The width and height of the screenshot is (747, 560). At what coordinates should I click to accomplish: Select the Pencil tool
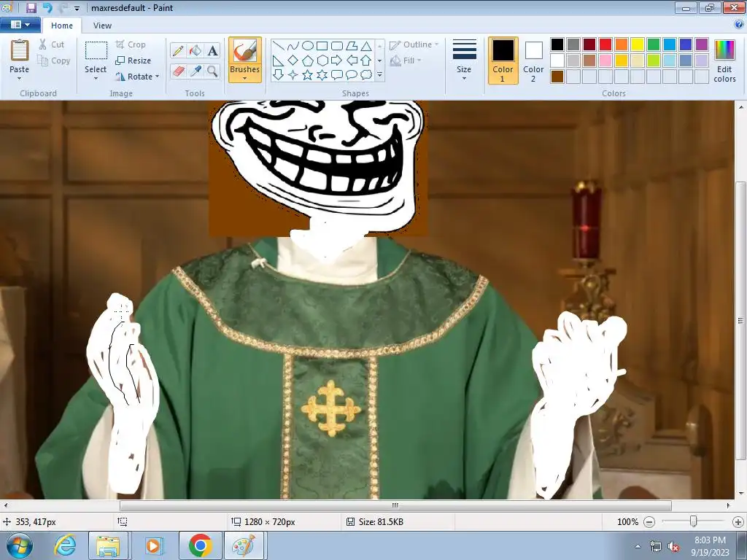178,50
